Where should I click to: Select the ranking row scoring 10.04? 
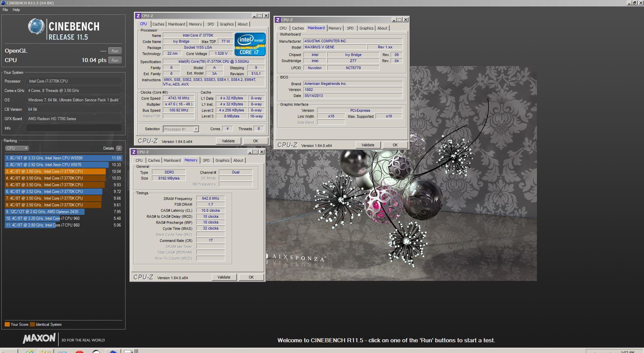(x=63, y=171)
